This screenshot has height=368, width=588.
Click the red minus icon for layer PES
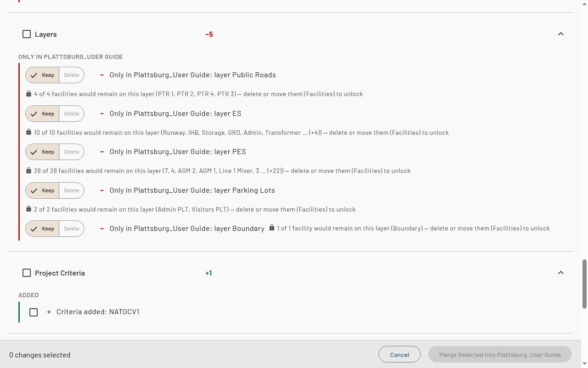(102, 152)
